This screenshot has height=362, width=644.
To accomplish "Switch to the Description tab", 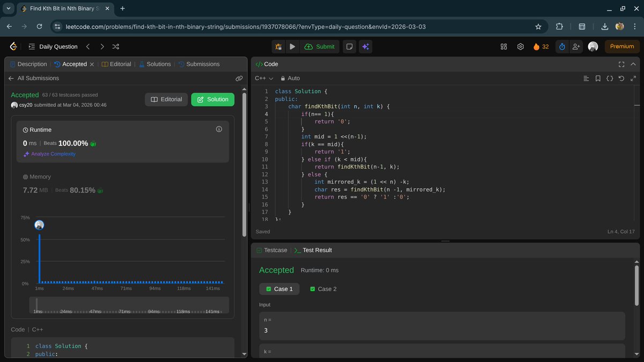I will click(28, 64).
